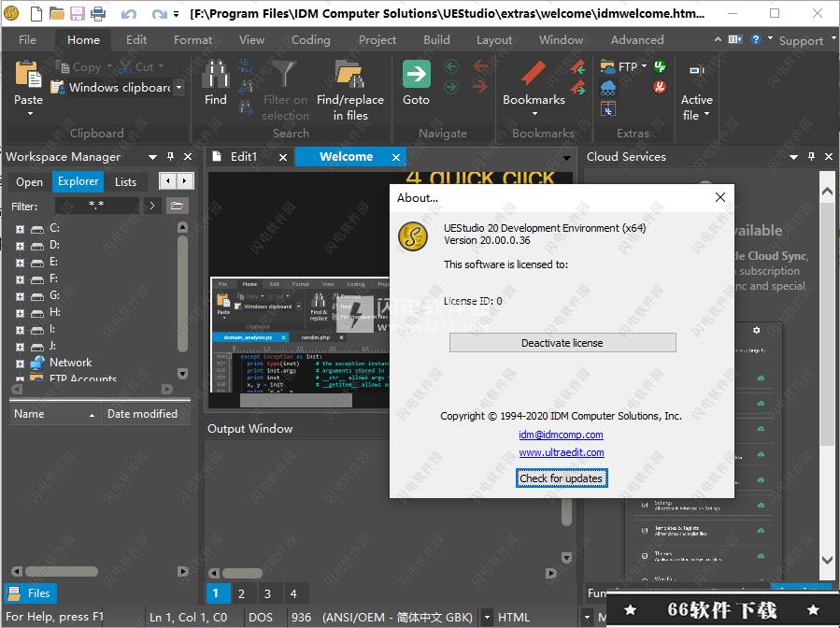The height and width of the screenshot is (628, 840).
Task: Click the Output Window horizontal scrollbar thumb
Action: [x=242, y=574]
